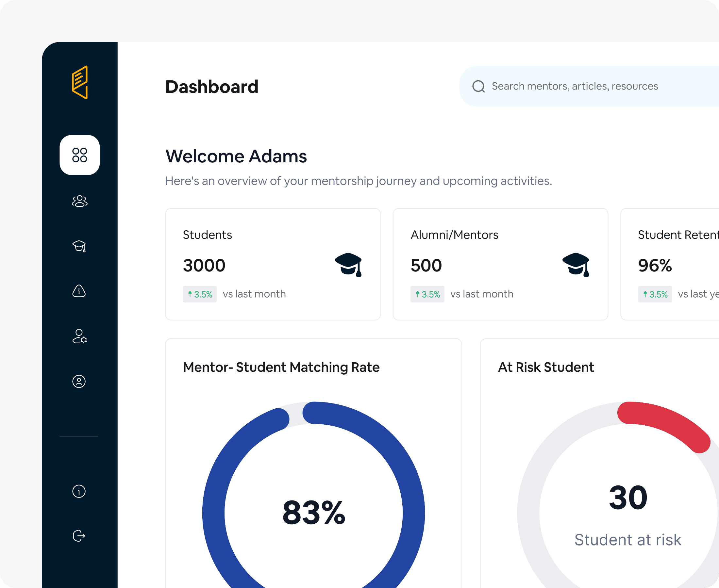Click the 3.5% badge in Students card
This screenshot has height=588, width=719.
pyautogui.click(x=200, y=294)
